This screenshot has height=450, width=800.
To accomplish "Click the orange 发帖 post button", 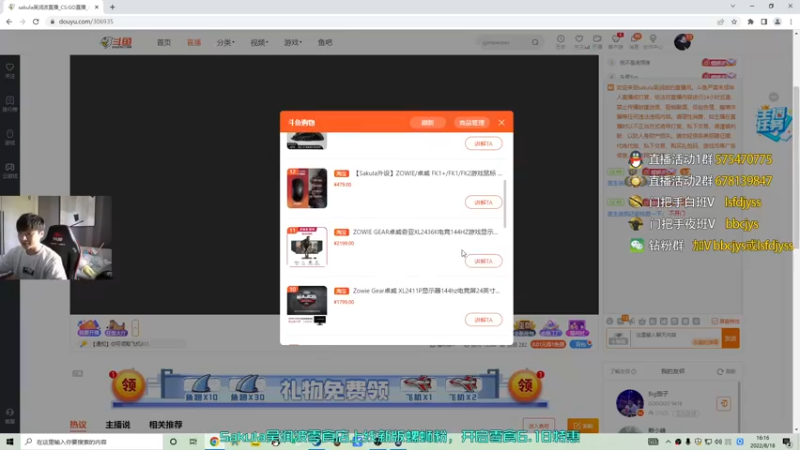I will 583,426.
